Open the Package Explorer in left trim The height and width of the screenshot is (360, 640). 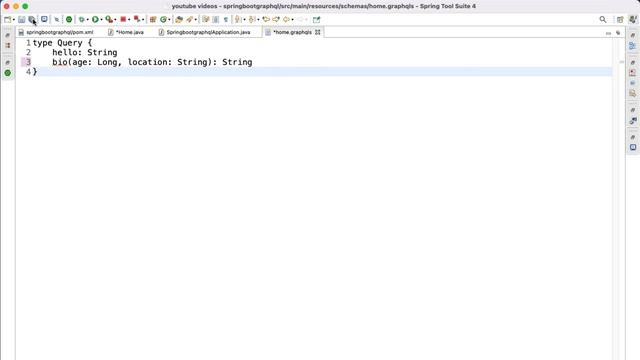pos(8,46)
